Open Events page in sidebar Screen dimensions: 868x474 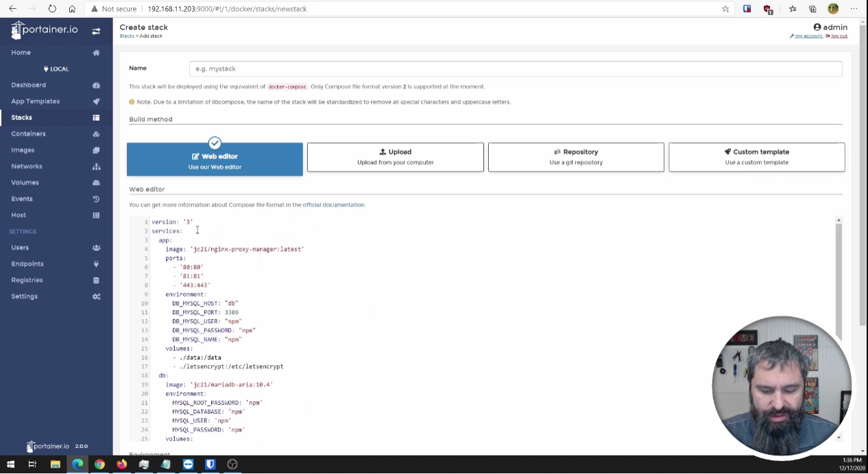click(22, 199)
